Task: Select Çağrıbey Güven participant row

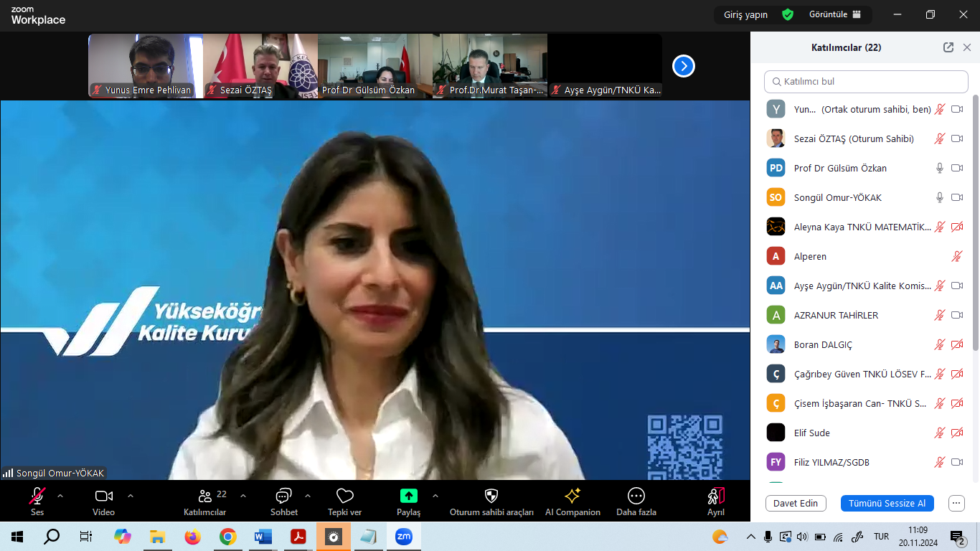Action: pyautogui.click(x=865, y=374)
